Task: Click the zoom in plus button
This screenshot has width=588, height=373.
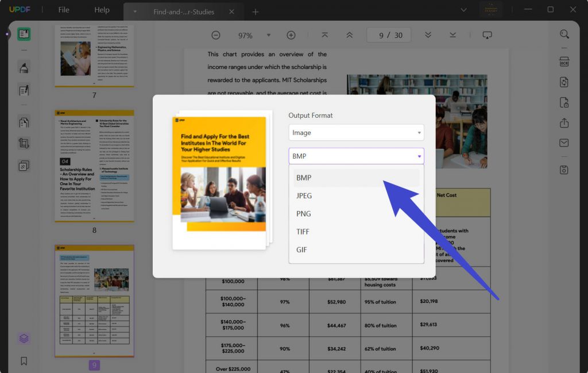Action: [x=291, y=35]
